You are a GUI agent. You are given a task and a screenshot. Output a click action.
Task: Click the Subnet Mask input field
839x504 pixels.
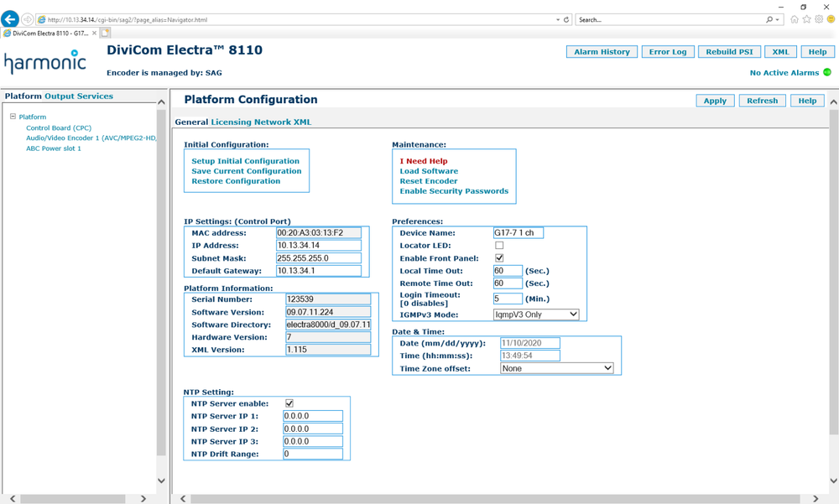coord(318,258)
